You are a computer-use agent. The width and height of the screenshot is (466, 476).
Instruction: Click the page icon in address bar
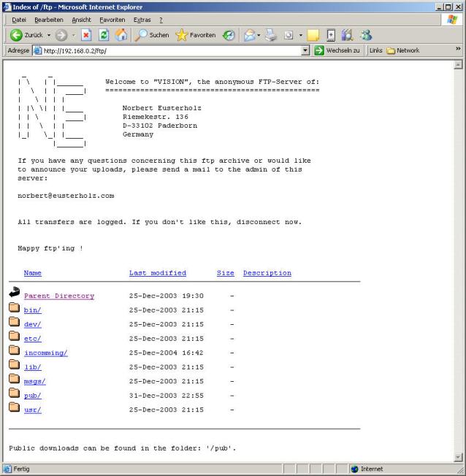(x=37, y=50)
